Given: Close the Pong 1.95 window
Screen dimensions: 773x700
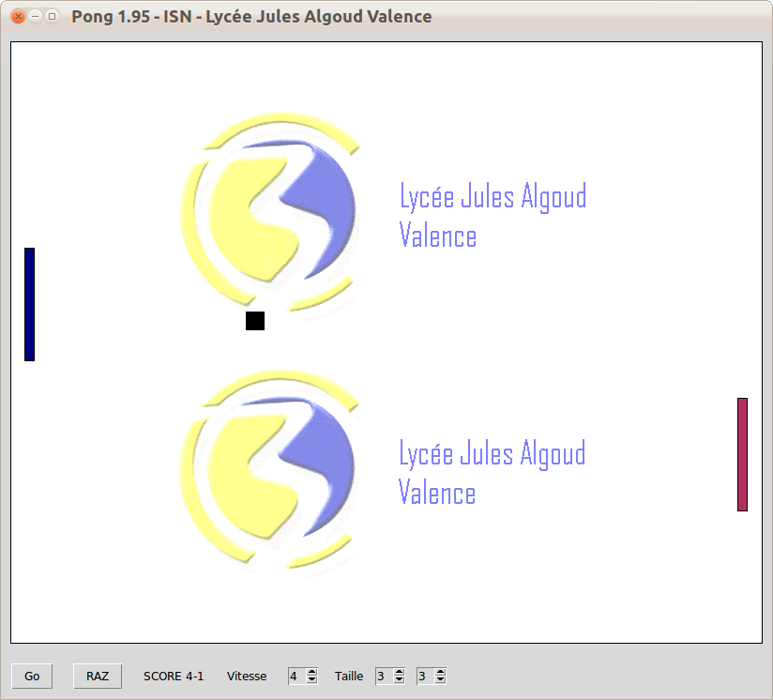Looking at the screenshot, I should coord(18,16).
